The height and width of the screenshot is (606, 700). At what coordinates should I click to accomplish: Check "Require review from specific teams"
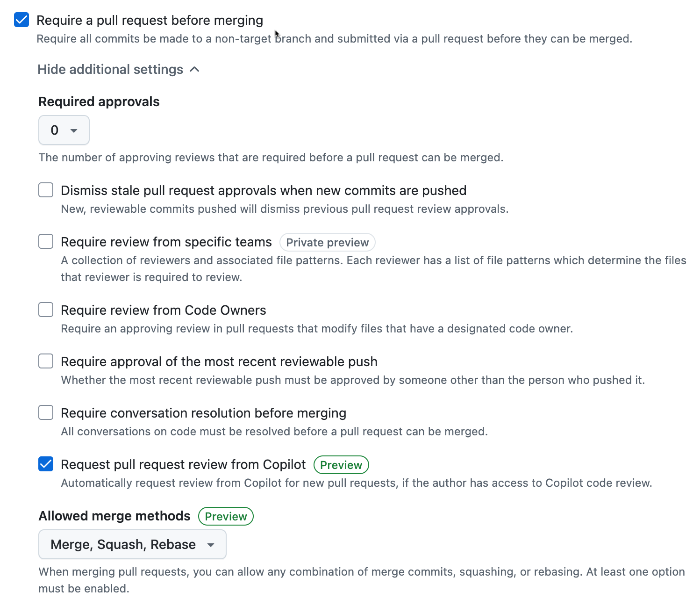[45, 241]
